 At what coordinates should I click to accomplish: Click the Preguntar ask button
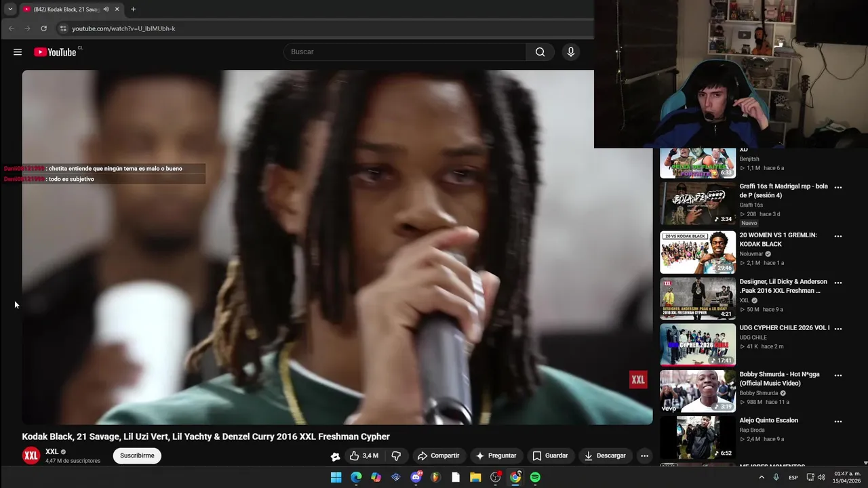tap(496, 455)
